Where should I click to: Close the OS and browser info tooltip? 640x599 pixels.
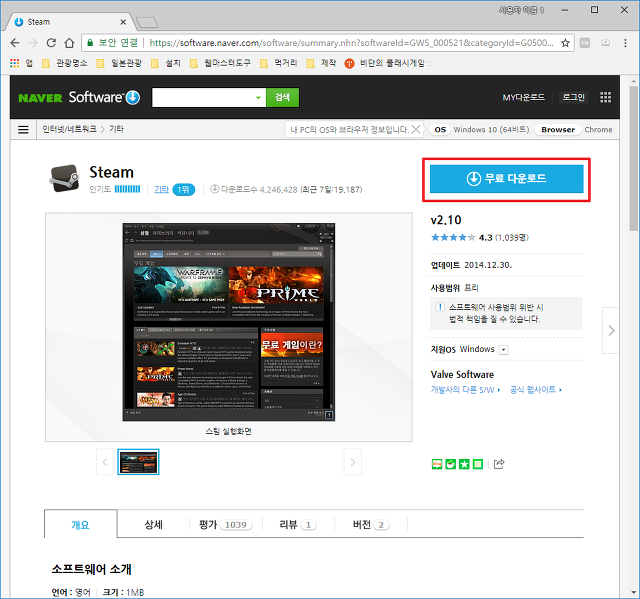tap(416, 129)
